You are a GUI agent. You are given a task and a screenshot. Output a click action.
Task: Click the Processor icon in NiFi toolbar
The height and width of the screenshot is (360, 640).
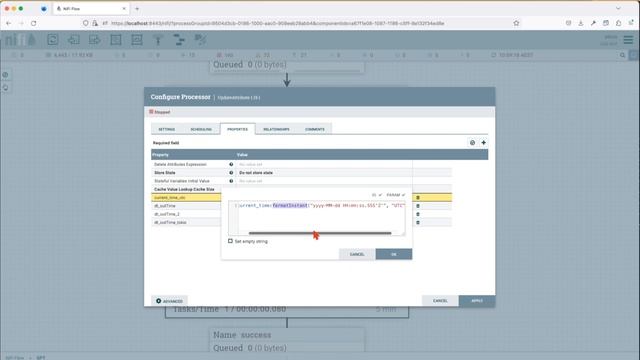53,40
